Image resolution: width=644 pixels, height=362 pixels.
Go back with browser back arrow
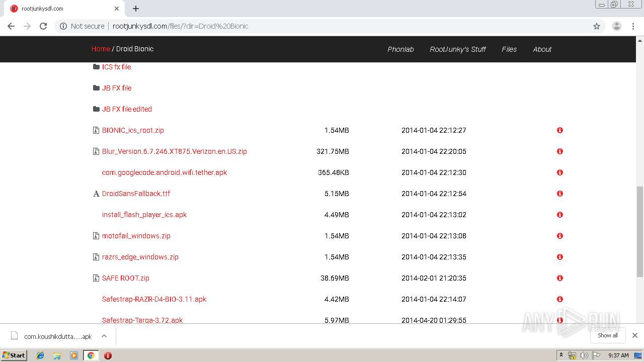pyautogui.click(x=11, y=26)
